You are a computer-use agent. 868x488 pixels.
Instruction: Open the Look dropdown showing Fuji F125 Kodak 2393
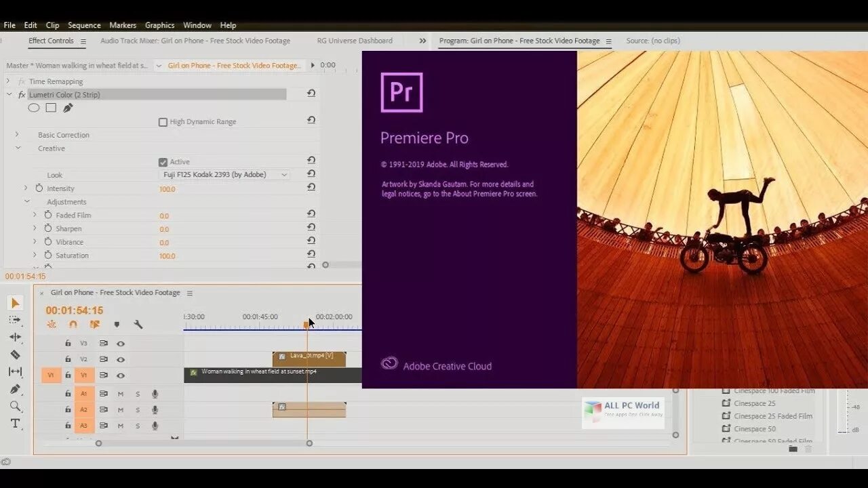225,175
